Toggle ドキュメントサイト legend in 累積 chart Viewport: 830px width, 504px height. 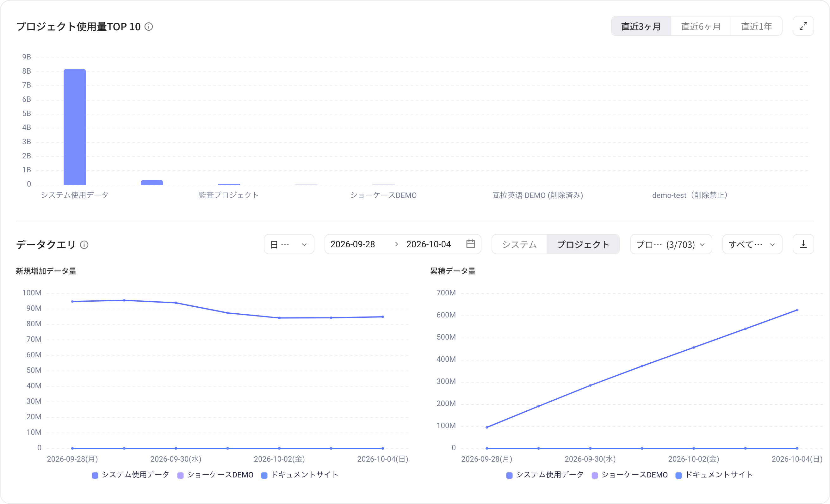coord(714,475)
